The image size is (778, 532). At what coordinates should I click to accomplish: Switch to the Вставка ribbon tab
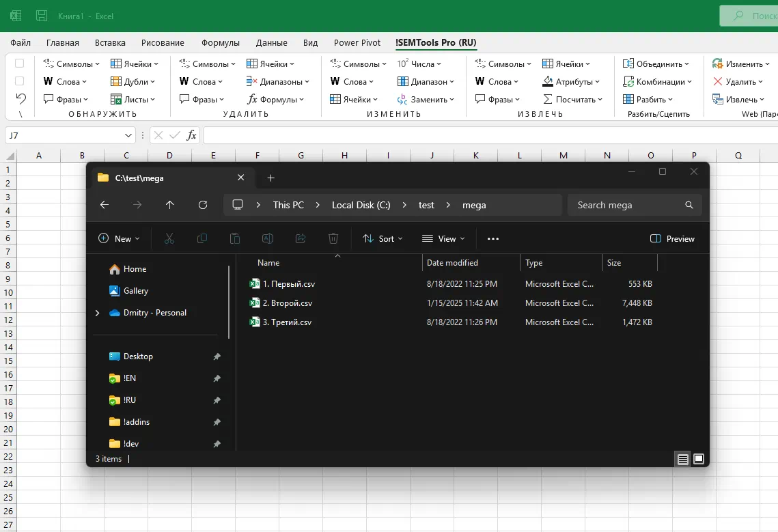[110, 42]
